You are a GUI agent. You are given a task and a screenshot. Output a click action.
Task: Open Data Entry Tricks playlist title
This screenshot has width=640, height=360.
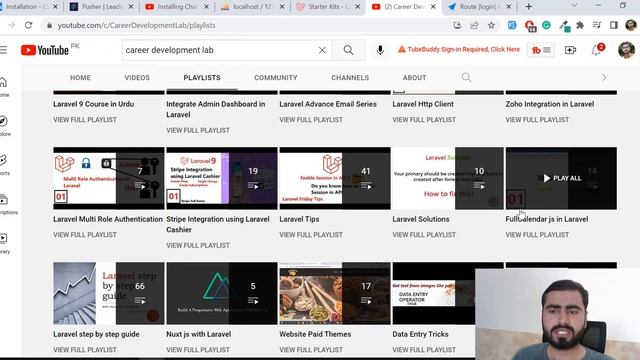(x=420, y=334)
